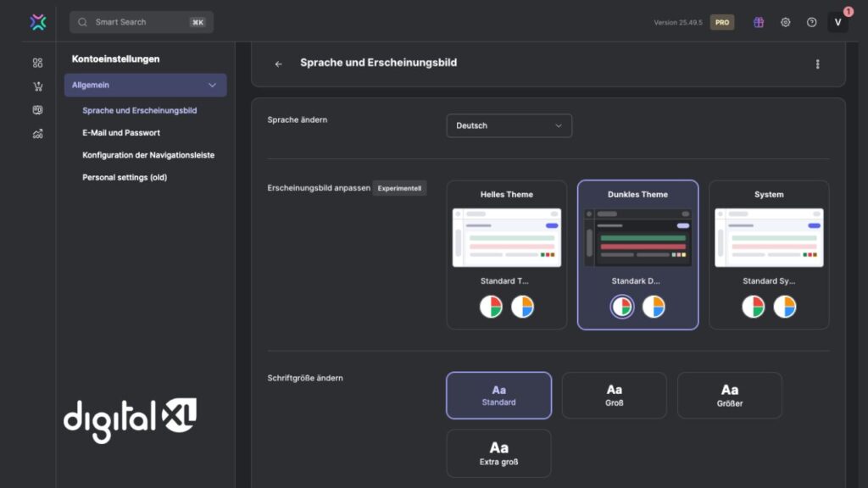Go back using the left arrow icon
The height and width of the screenshot is (488, 868).
278,64
